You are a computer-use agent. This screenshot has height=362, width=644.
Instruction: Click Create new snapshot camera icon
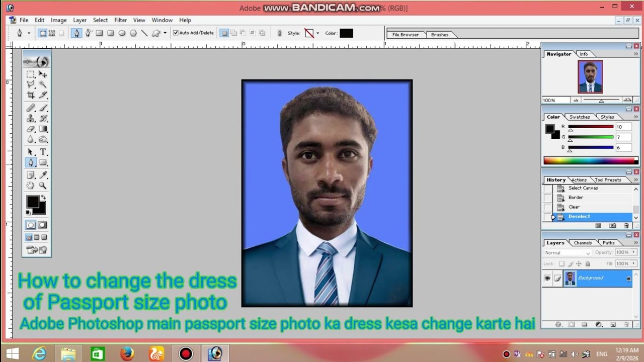(x=613, y=226)
